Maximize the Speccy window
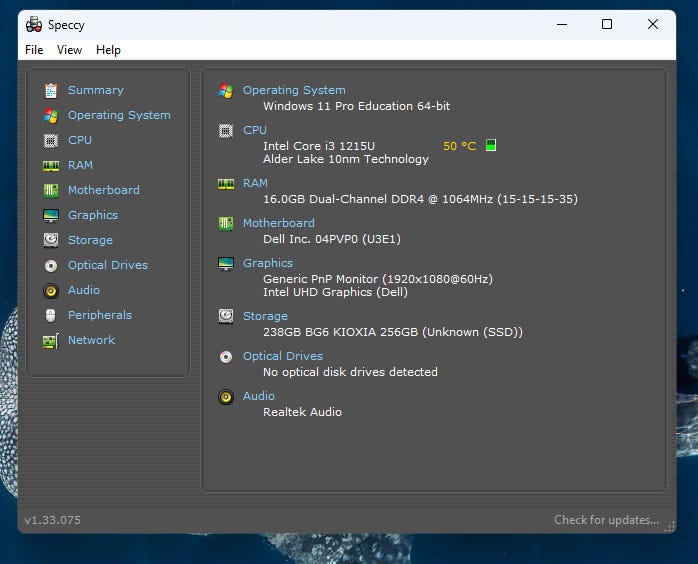Viewport: 698px width, 564px height. [606, 24]
